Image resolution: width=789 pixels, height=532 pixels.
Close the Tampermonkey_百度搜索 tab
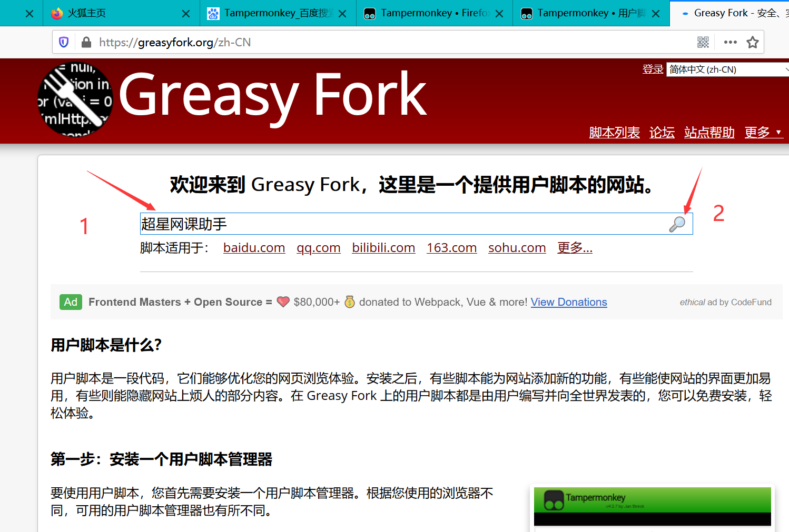[342, 14]
